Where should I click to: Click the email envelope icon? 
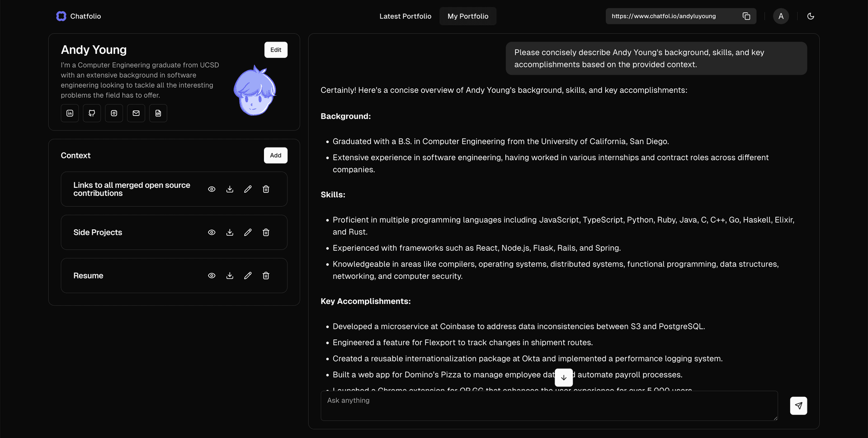pos(136,113)
